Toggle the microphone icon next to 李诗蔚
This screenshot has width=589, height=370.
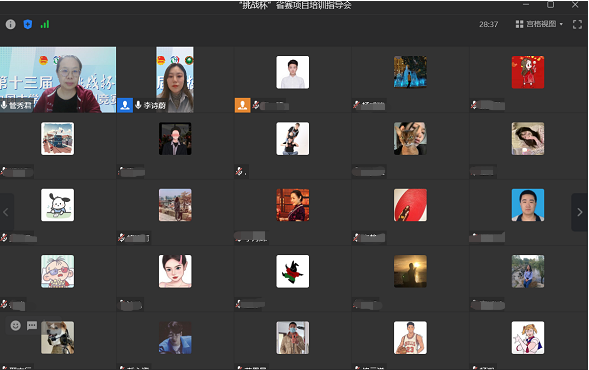[138, 105]
